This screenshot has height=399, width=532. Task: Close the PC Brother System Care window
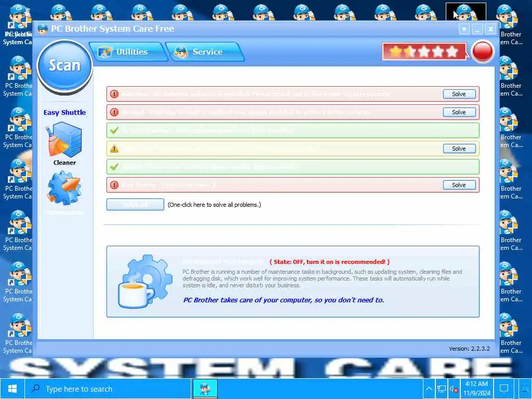click(490, 29)
